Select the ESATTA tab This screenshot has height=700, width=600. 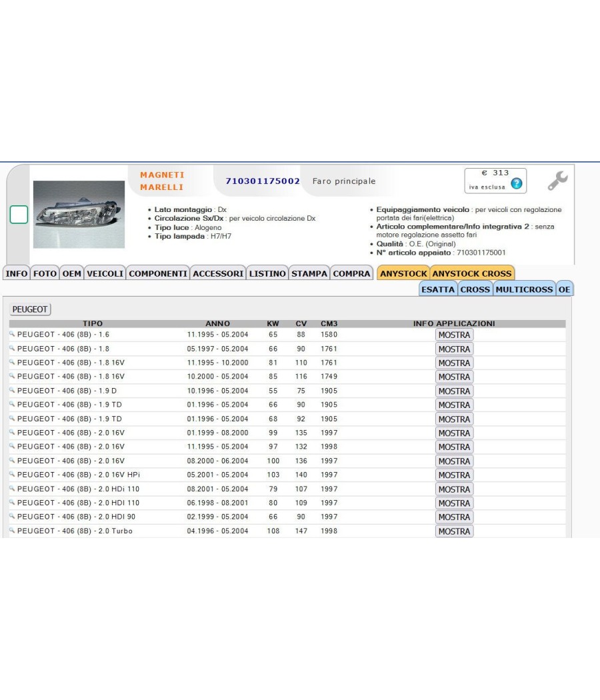pos(438,289)
